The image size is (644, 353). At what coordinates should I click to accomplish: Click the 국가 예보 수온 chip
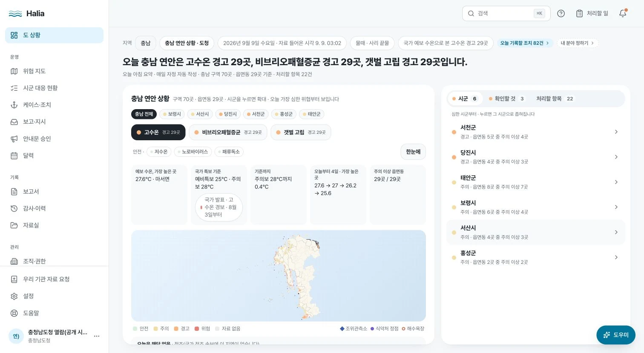446,43
